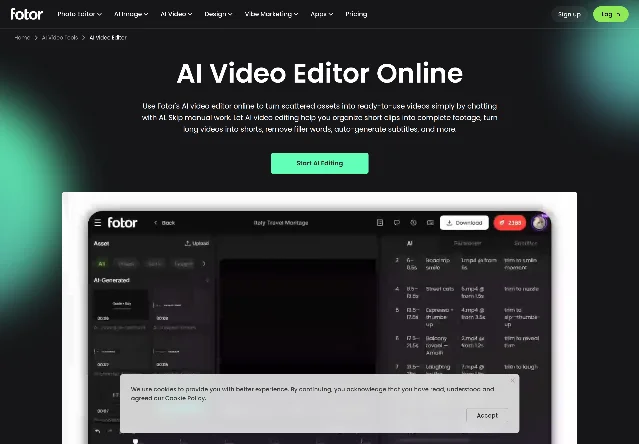
Task: Go to the Home breadcrumb link
Action: pyautogui.click(x=22, y=37)
